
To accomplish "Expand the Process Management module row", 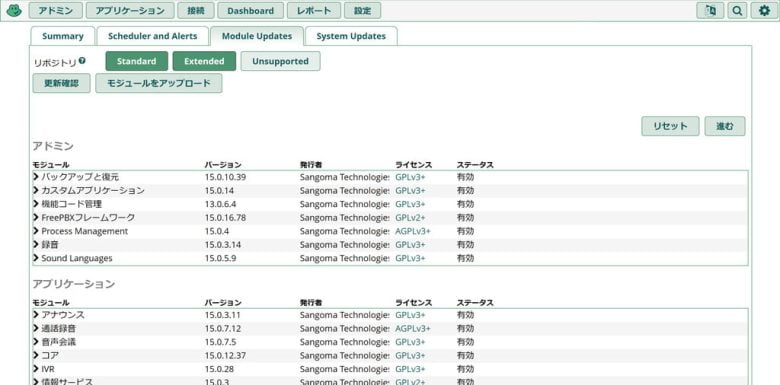I will pyautogui.click(x=390, y=231).
